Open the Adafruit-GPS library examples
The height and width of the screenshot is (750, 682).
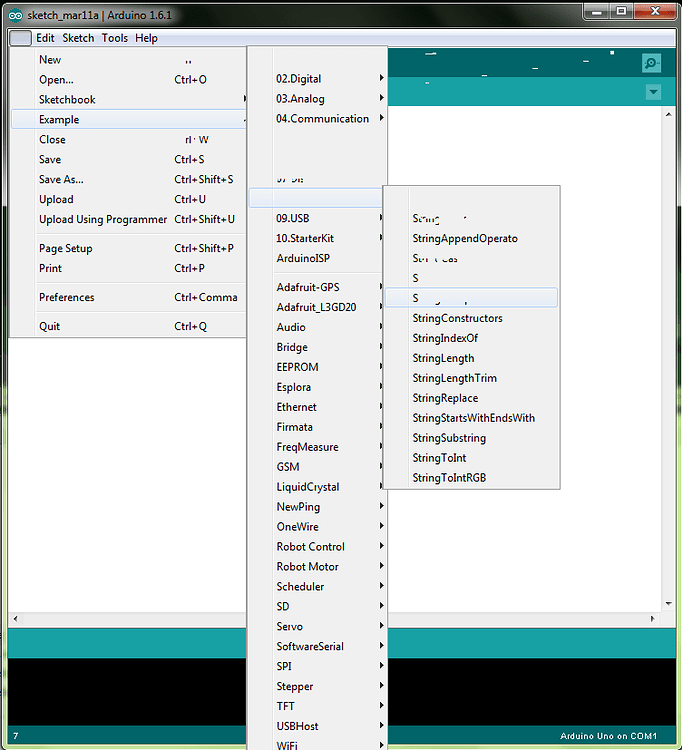tap(318, 287)
